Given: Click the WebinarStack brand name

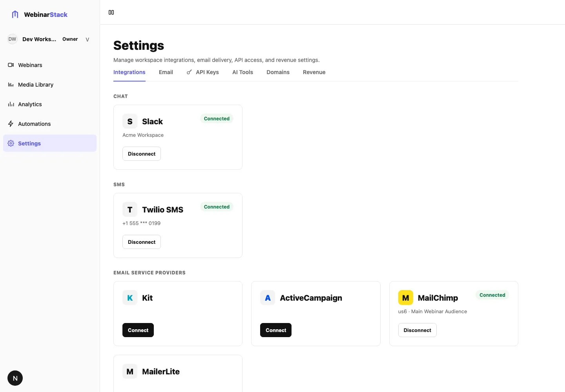Looking at the screenshot, I should [46, 15].
